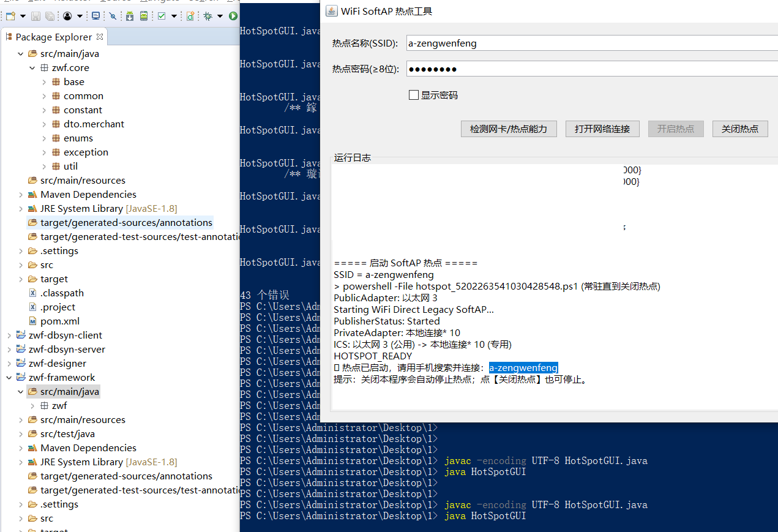Click the 热点名称(SSID) input field

click(592, 43)
